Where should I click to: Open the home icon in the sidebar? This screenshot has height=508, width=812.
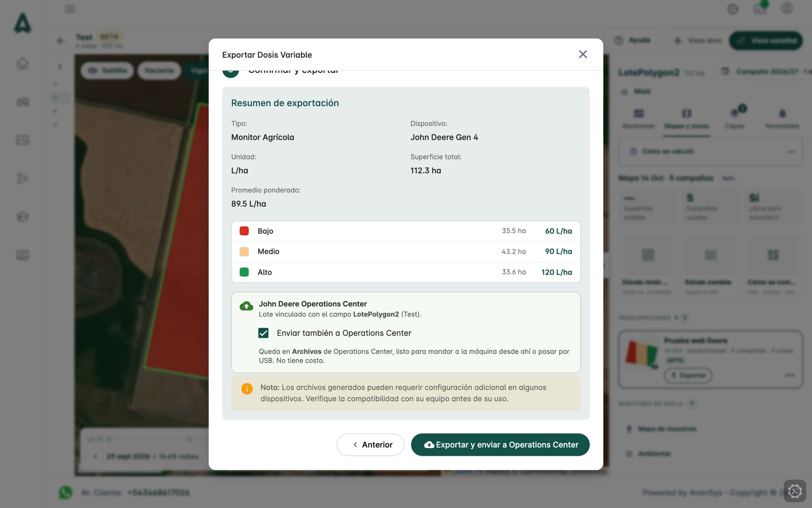click(22, 63)
